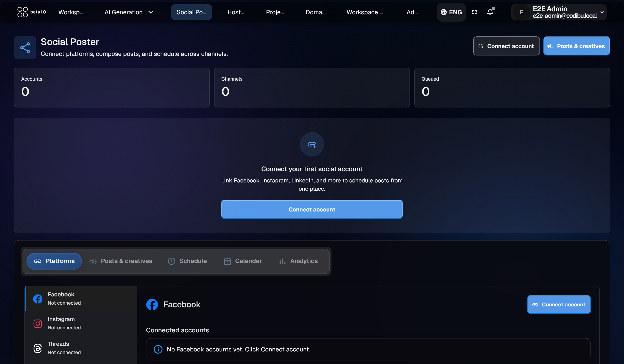Expand the AI Generation dropdown
Screen dimensions: 624x364
[x=129, y=12]
